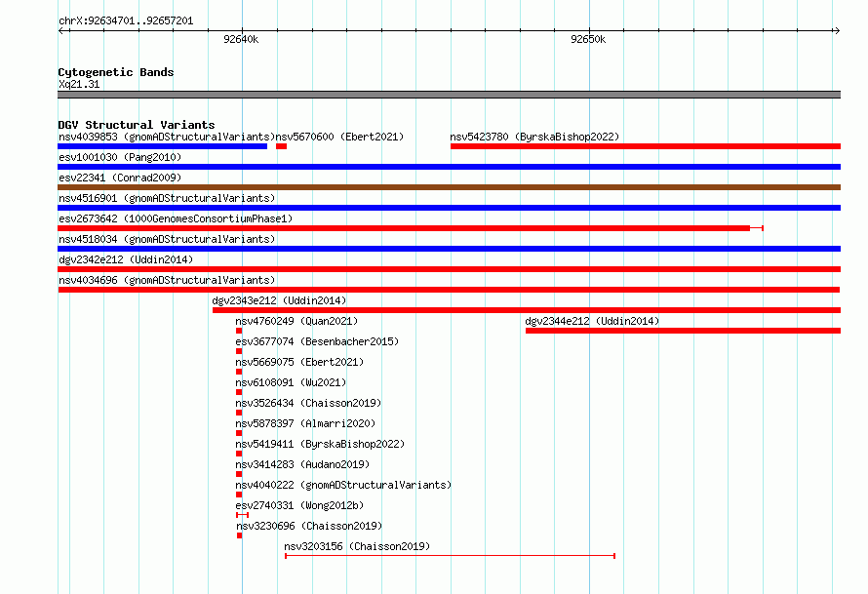Open the esv22341 Conrad2009 variant label
This screenshot has height=594, width=868.
[x=120, y=178]
